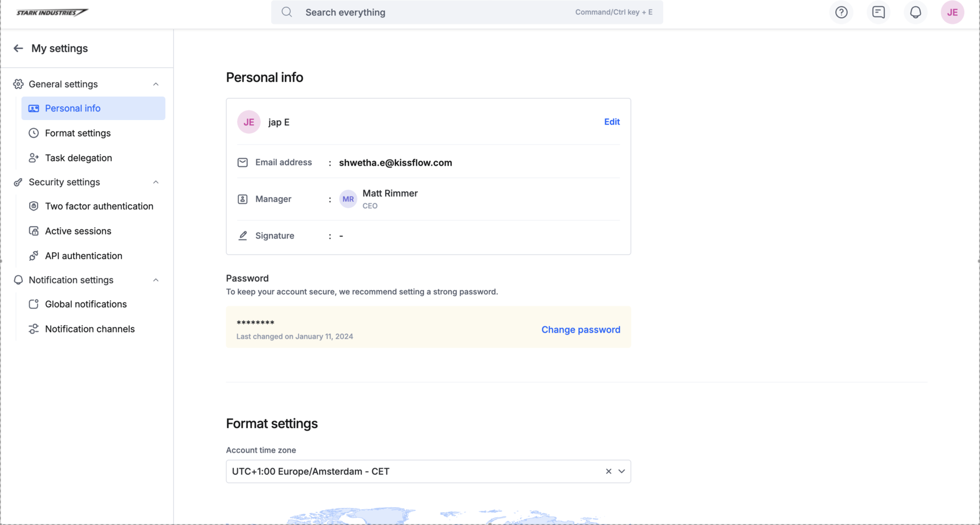
Task: Open the notifications bell icon
Action: pos(916,12)
